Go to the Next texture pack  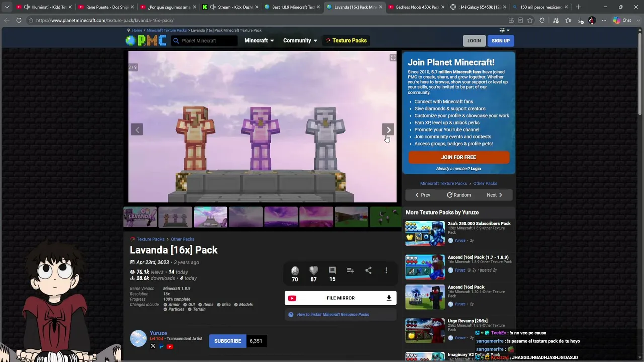click(494, 195)
